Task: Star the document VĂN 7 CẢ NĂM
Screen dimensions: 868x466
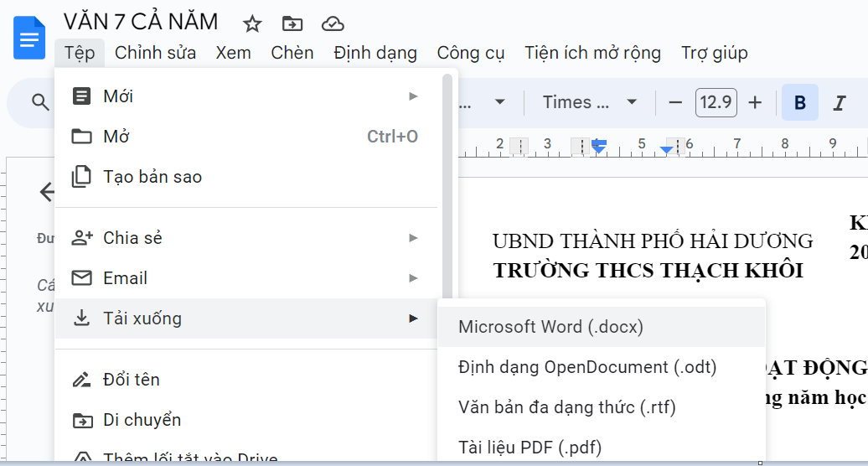Action: [252, 23]
